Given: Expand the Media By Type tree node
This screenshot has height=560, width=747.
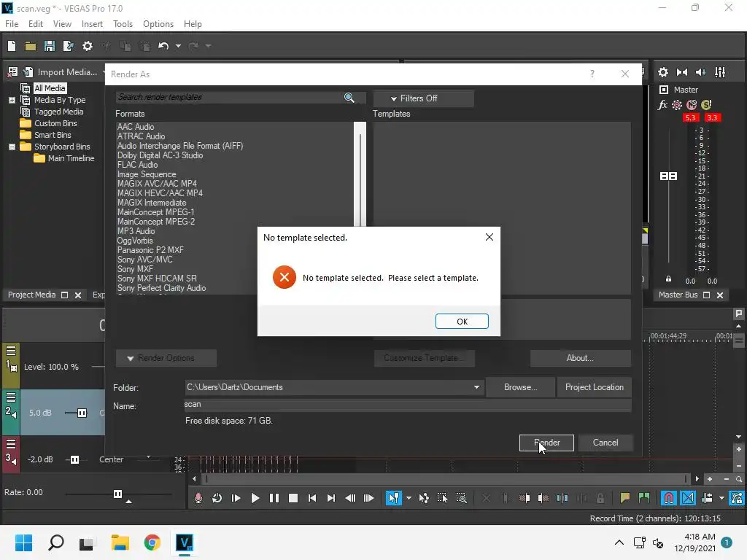Looking at the screenshot, I should click(x=12, y=101).
